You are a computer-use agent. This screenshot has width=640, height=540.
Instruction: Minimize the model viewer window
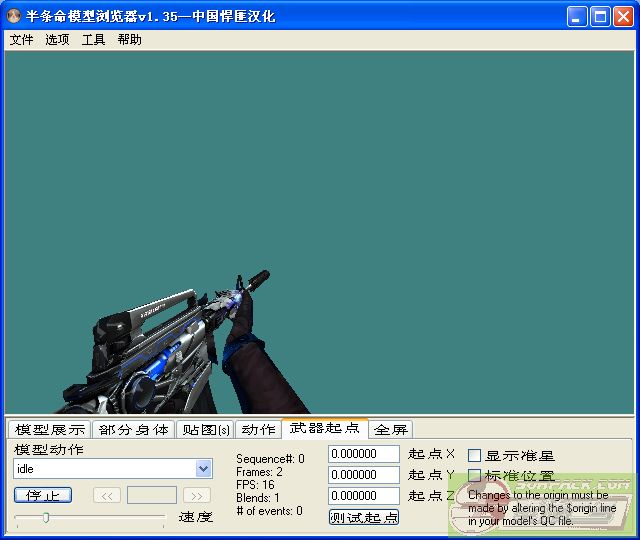pyautogui.click(x=577, y=17)
